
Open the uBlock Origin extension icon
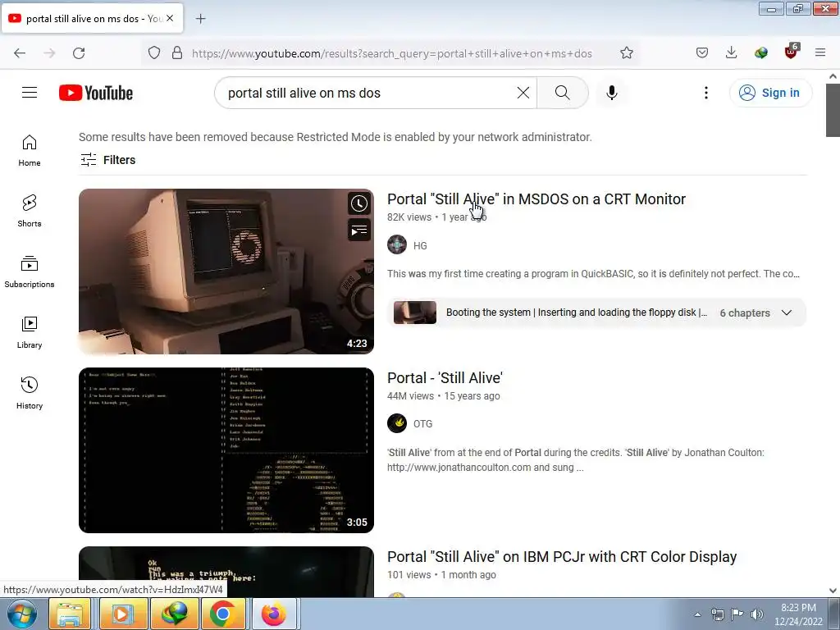tap(791, 52)
